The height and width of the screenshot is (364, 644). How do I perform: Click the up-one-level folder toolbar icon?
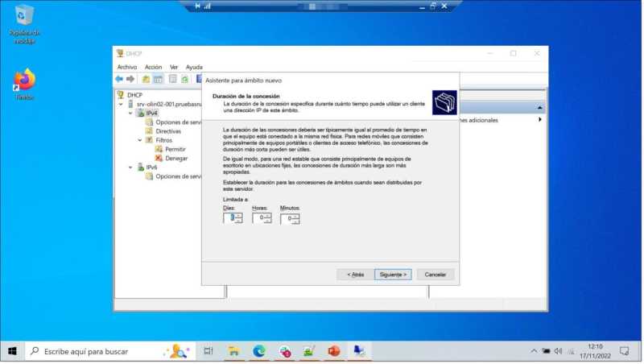click(x=146, y=79)
